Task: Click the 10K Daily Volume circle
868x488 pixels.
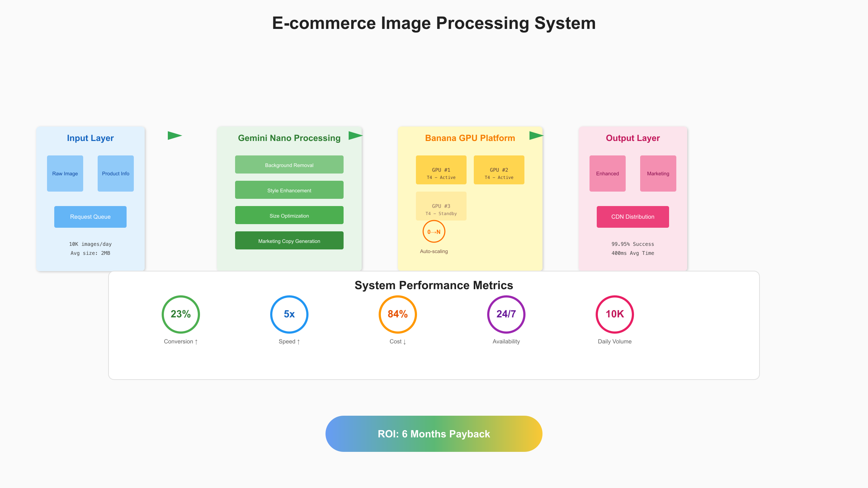Action: point(615,314)
